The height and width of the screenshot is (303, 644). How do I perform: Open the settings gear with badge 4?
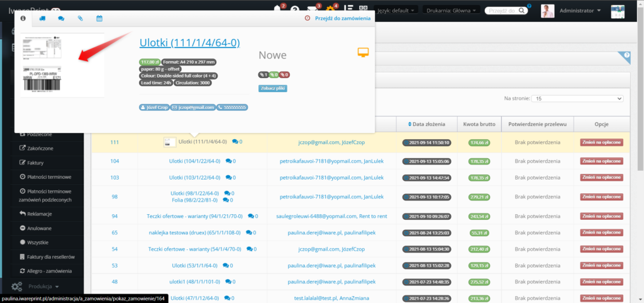[330, 10]
